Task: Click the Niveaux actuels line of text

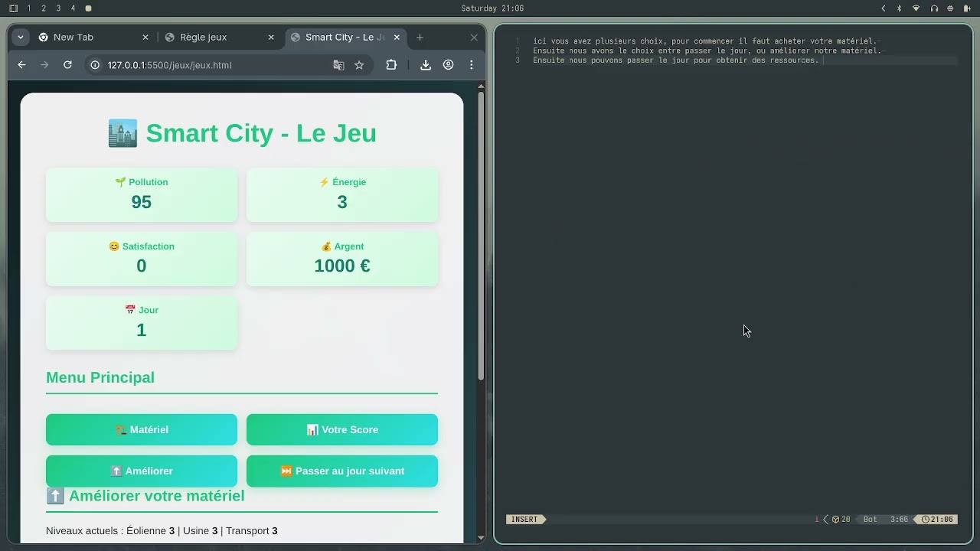Action: coord(162,530)
